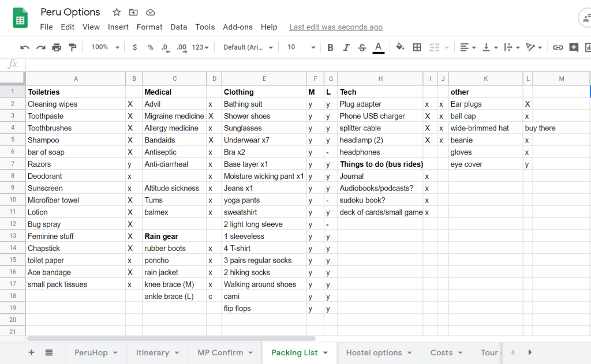Click the Print icon
Viewport: 591px width, 364px height.
tap(57, 47)
